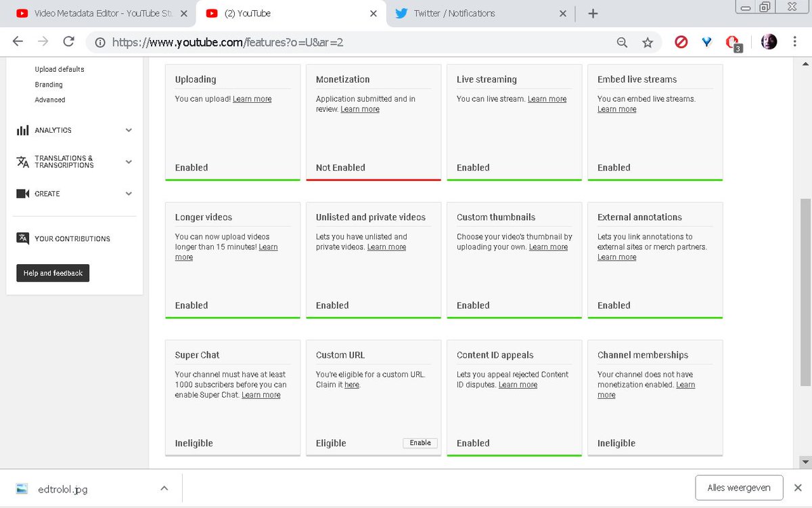Viewport: 812px width, 508px height.
Task: Click the site info icon in the address bar
Action: (100, 43)
